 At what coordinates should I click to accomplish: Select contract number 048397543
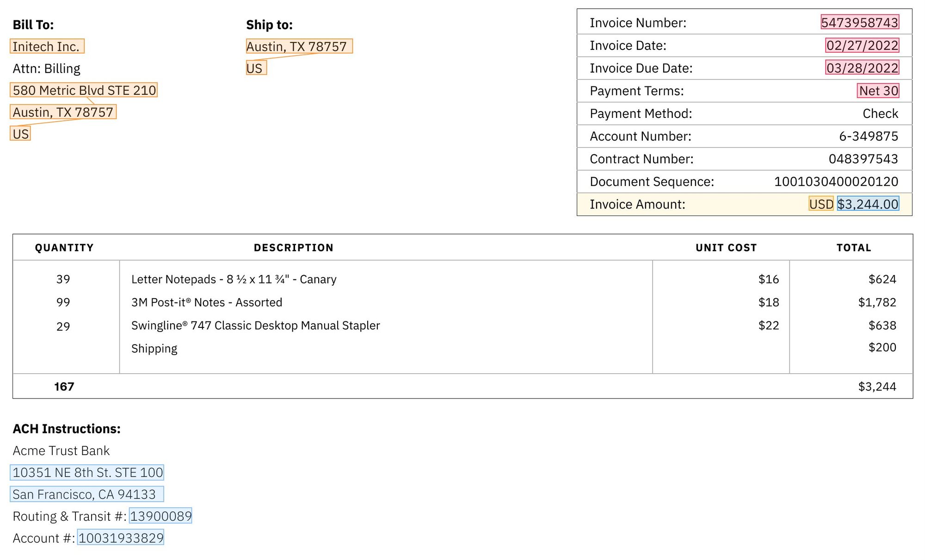(x=863, y=159)
